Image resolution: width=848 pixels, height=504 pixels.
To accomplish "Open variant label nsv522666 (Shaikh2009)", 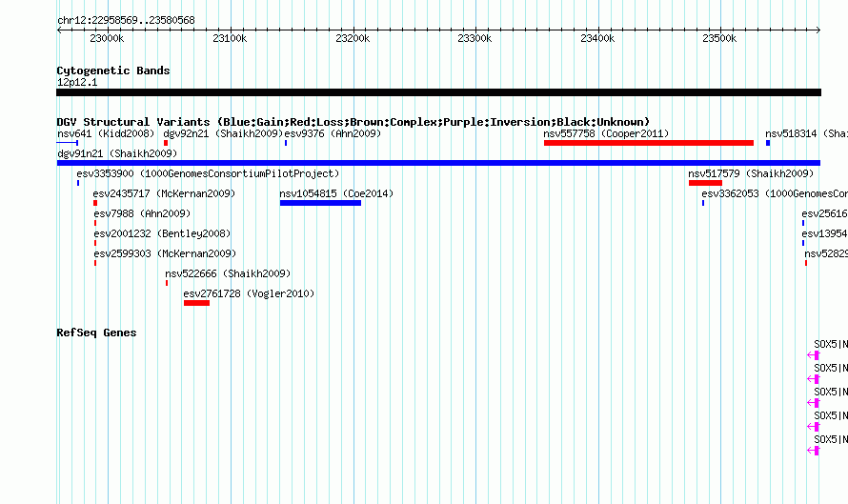I will [x=228, y=273].
